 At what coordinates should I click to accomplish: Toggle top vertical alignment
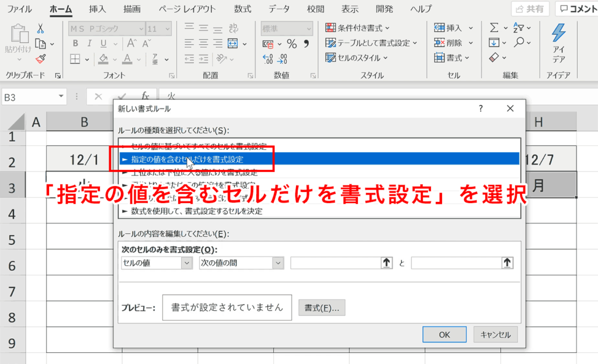(x=189, y=28)
